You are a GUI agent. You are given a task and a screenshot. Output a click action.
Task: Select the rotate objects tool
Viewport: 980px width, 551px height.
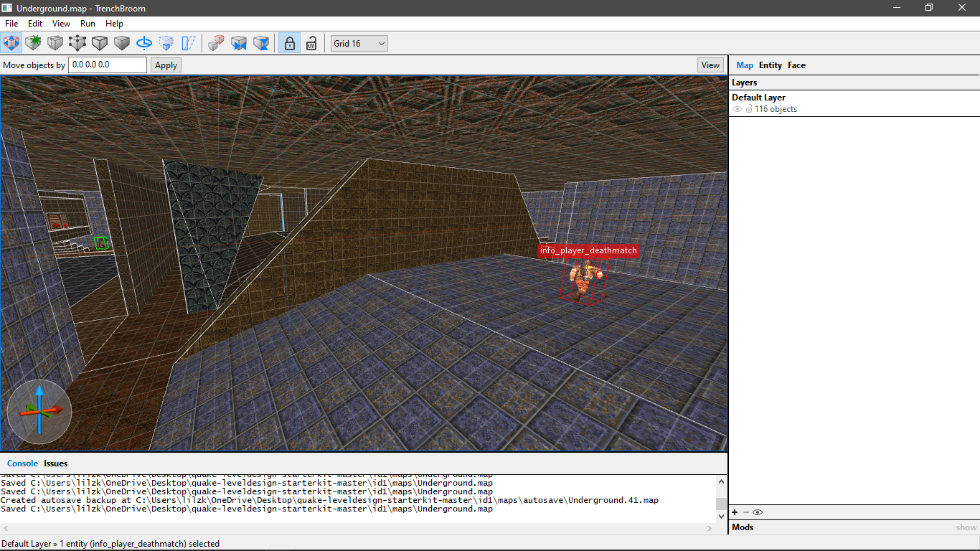pyautogui.click(x=144, y=43)
